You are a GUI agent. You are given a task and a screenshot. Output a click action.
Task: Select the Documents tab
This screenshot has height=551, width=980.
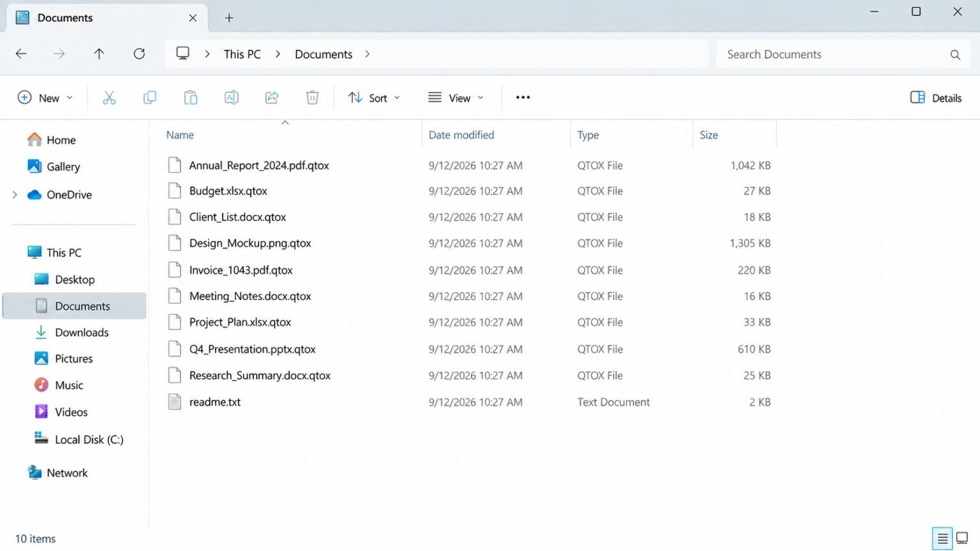click(x=107, y=18)
